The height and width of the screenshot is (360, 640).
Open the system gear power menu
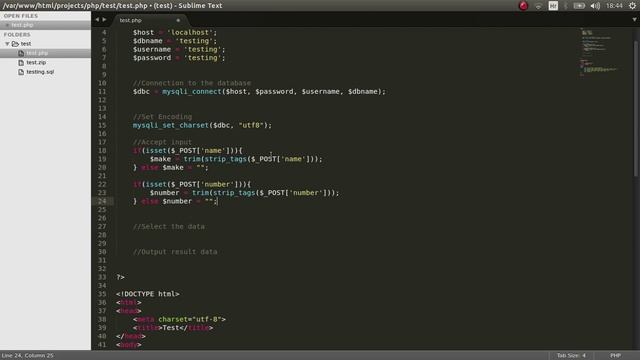[632, 6]
